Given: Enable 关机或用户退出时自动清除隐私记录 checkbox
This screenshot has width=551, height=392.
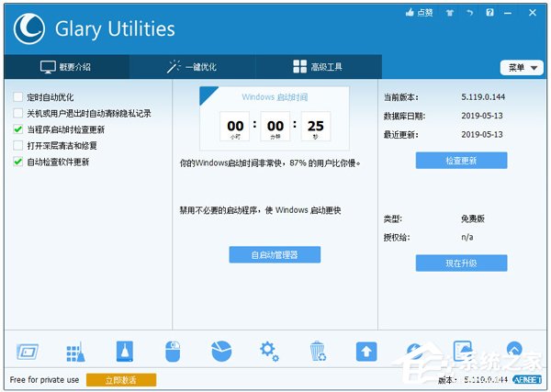Looking at the screenshot, I should [x=18, y=113].
